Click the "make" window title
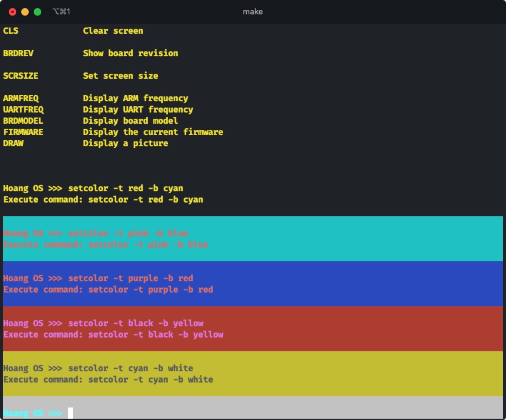The width and height of the screenshot is (506, 420). 252,12
